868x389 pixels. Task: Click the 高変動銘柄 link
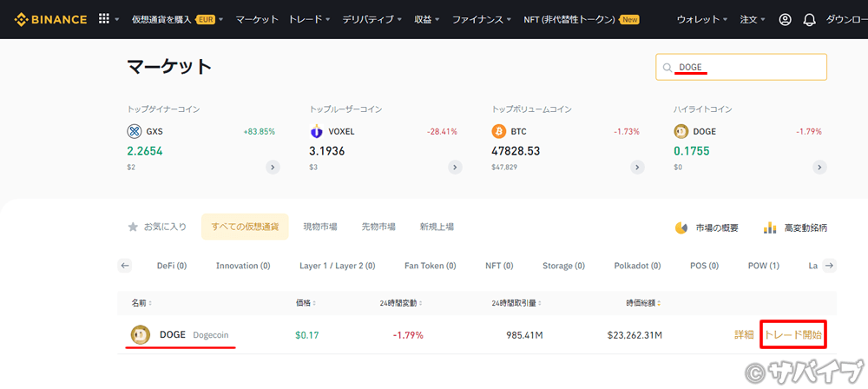tap(806, 227)
